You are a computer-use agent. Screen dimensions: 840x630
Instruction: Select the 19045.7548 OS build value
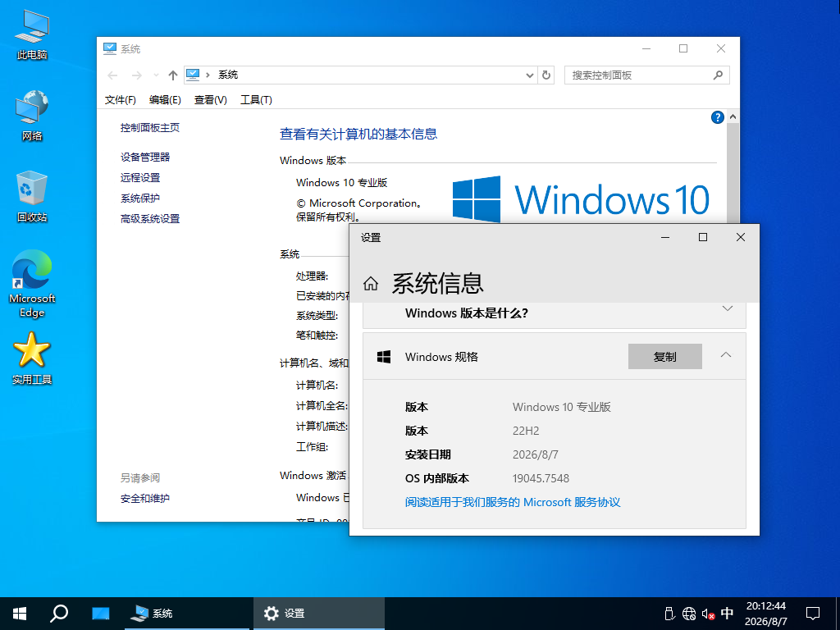coord(541,478)
